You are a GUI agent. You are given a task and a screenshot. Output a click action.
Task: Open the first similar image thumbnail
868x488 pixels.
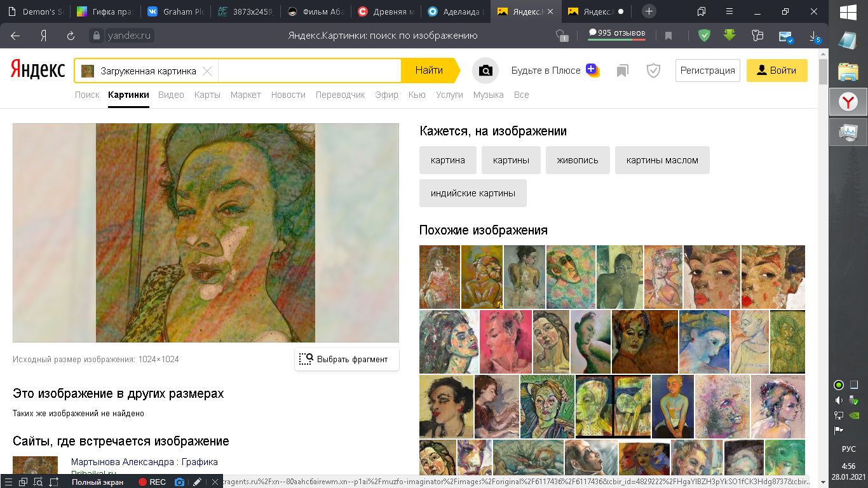(x=440, y=277)
